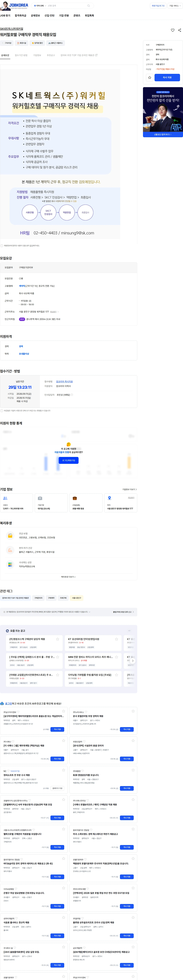183x980 pixels.
Task: Star the KT 유선대리점 인터넷/영업사원 posting
Action: 116,639
